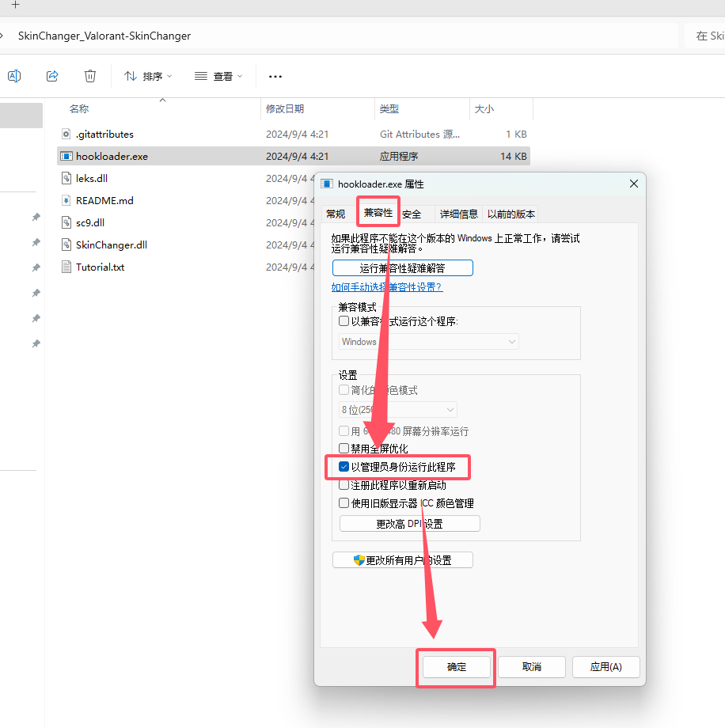725x728 pixels.
Task: Click the README.md file icon
Action: pyautogui.click(x=66, y=200)
